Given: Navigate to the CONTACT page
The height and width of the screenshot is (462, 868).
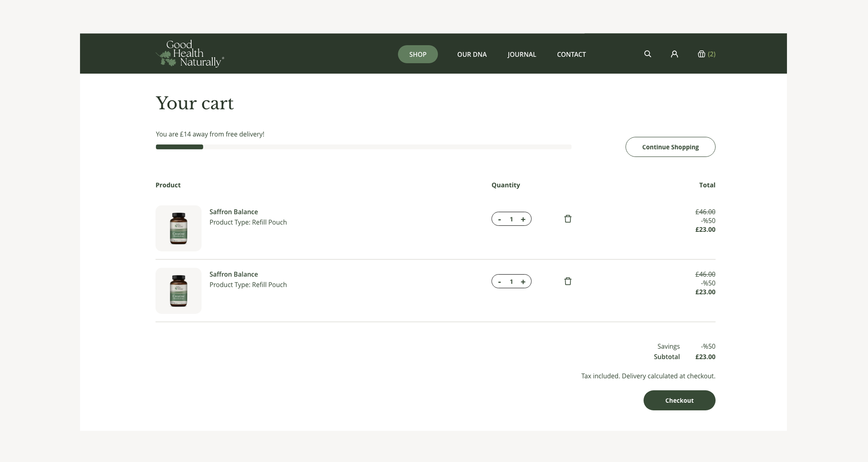Looking at the screenshot, I should (x=571, y=54).
